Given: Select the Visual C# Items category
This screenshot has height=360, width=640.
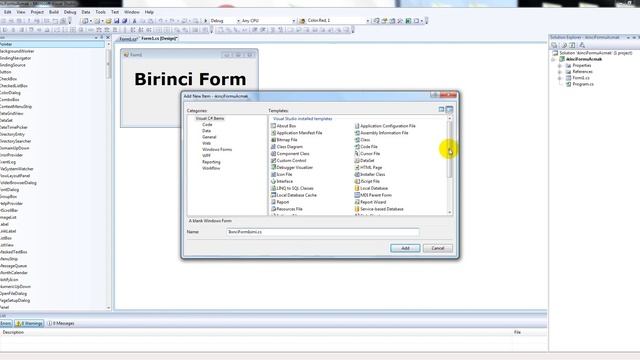Looking at the screenshot, I should (210, 118).
